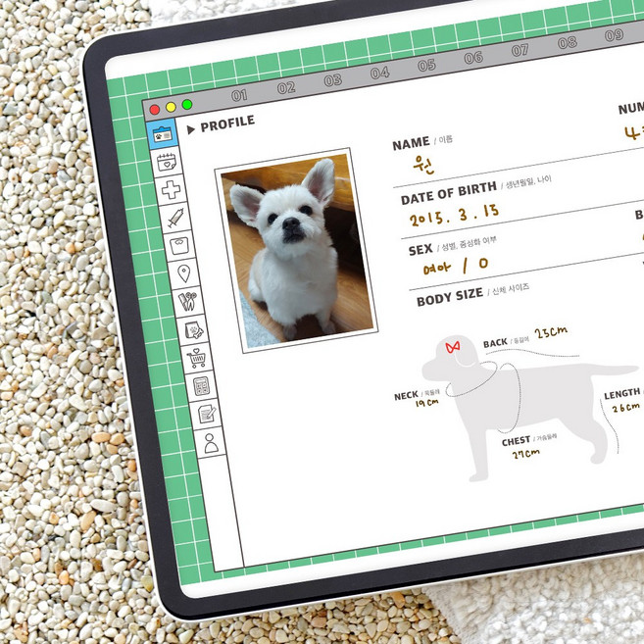Select the location pin icon

point(184,273)
